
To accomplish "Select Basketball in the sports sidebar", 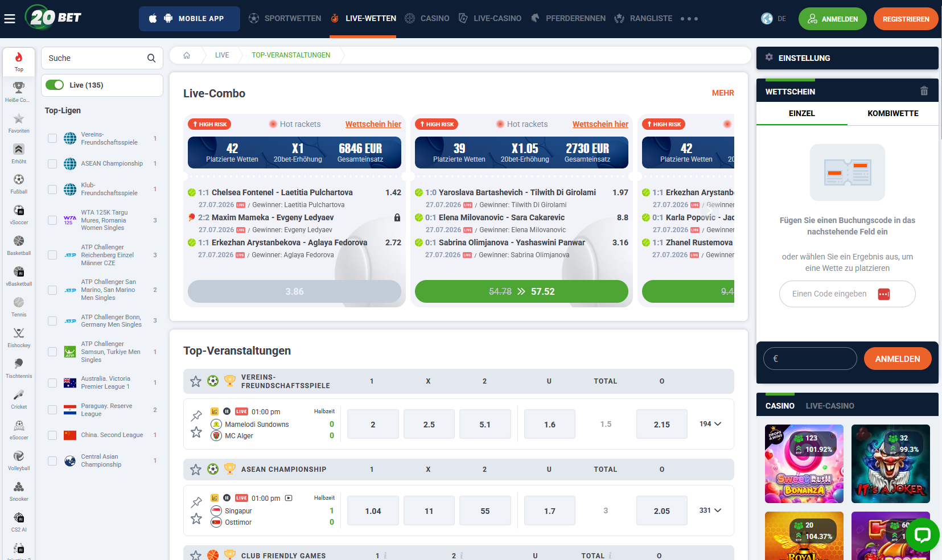I will pyautogui.click(x=19, y=245).
